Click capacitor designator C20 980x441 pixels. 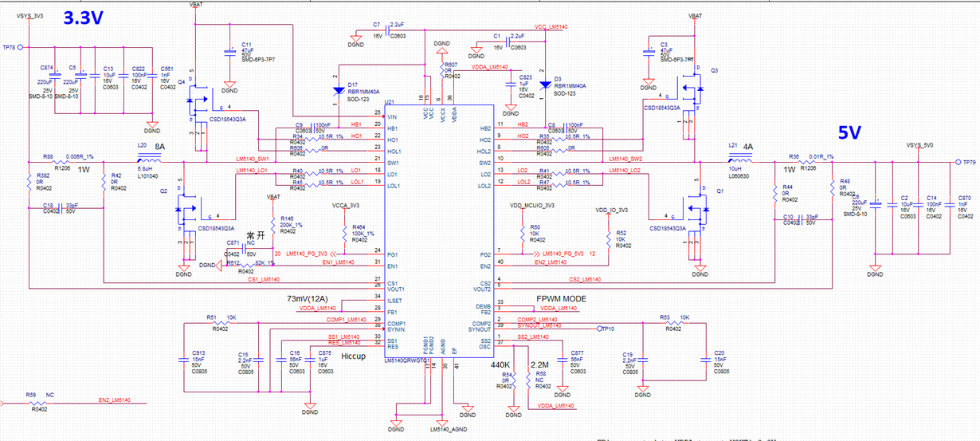tap(719, 352)
